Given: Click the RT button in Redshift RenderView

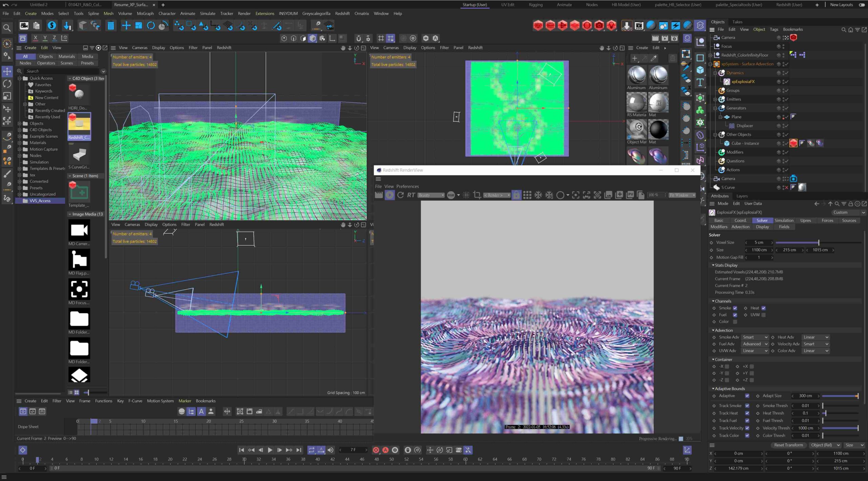Looking at the screenshot, I should point(411,195).
